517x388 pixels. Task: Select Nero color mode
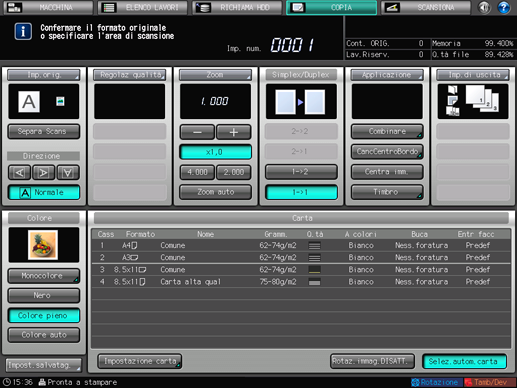tap(44, 296)
